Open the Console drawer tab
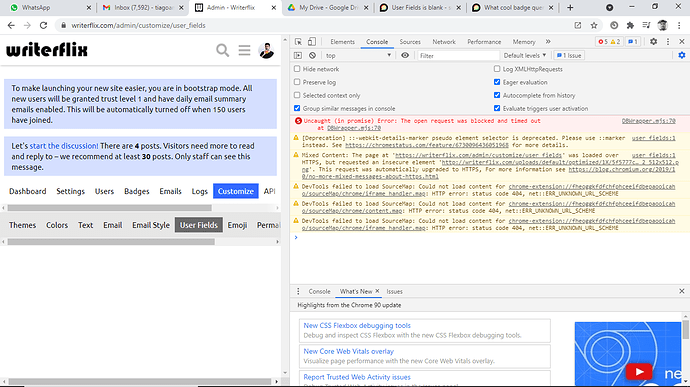Screen dimensions: 690x387 (319, 291)
